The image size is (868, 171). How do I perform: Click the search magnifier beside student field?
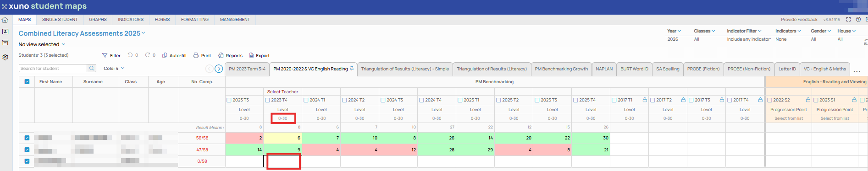[92, 68]
